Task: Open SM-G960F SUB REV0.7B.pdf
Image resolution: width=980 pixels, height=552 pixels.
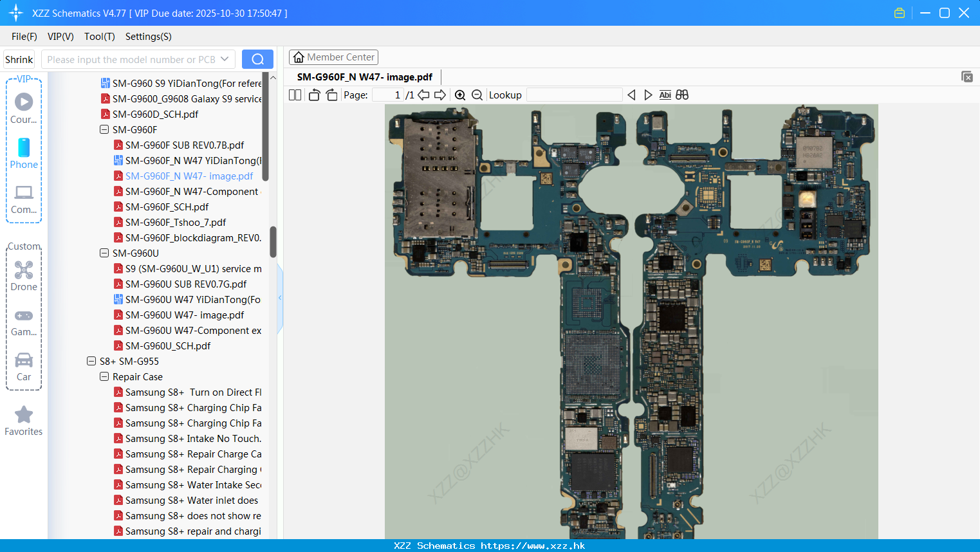Action: click(185, 145)
